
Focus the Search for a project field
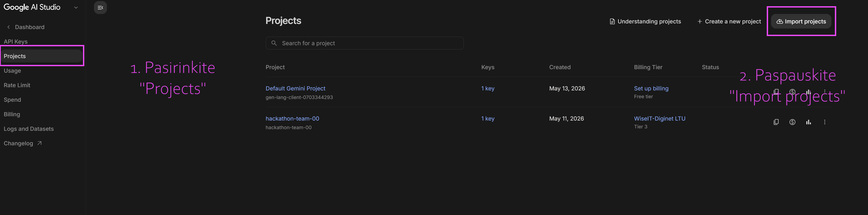pos(365,43)
